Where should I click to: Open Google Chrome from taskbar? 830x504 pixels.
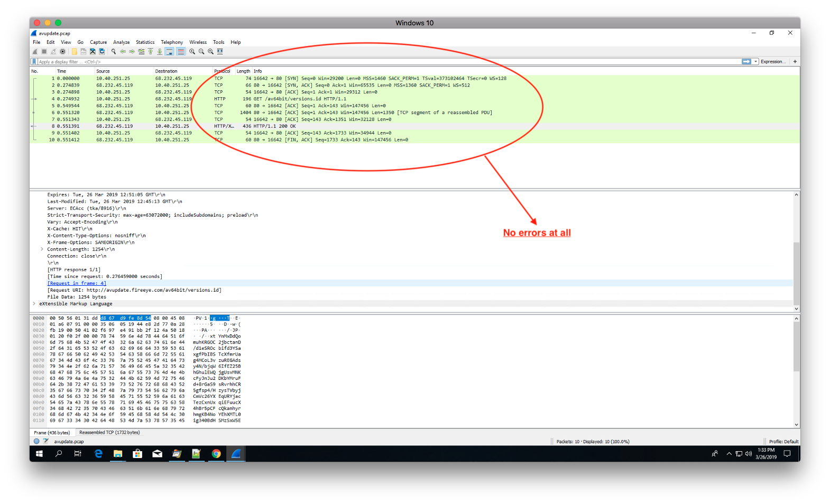pyautogui.click(x=216, y=454)
